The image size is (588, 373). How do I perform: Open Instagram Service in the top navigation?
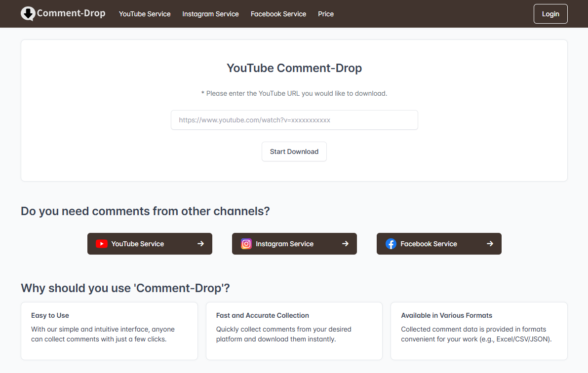point(210,14)
